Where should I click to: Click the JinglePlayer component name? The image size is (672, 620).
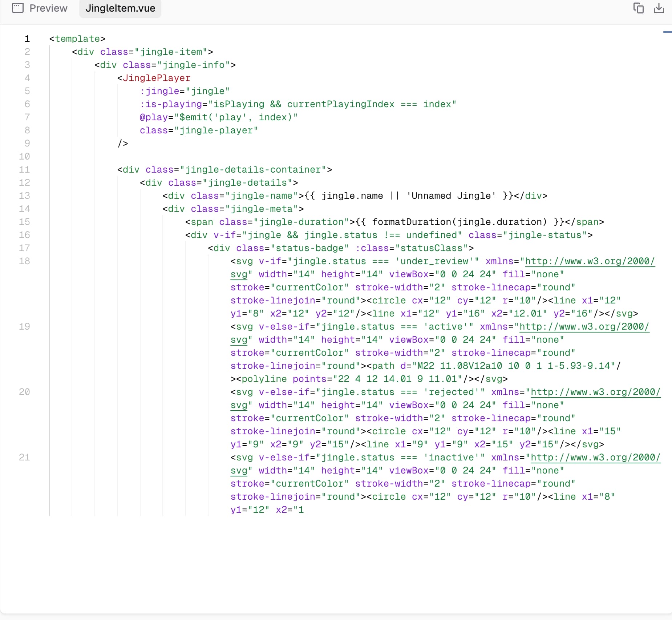[x=157, y=78]
